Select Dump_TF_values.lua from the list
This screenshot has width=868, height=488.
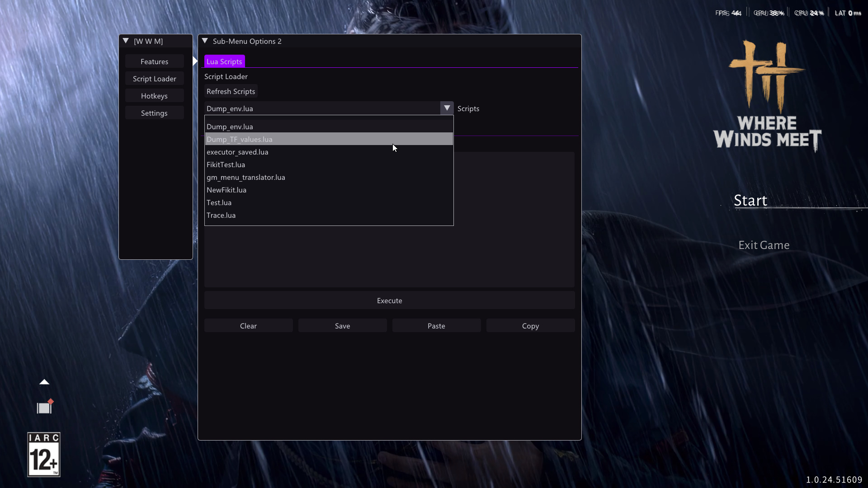click(329, 139)
